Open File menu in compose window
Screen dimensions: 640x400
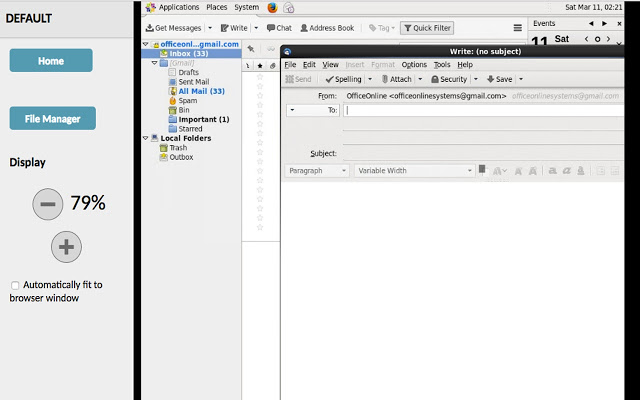(x=290, y=64)
